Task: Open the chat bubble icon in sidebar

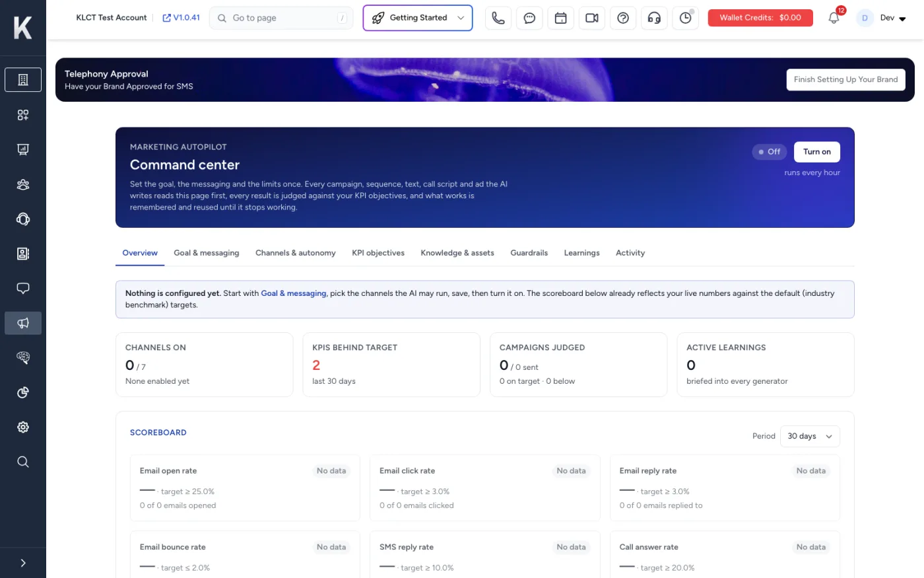Action: [23, 288]
